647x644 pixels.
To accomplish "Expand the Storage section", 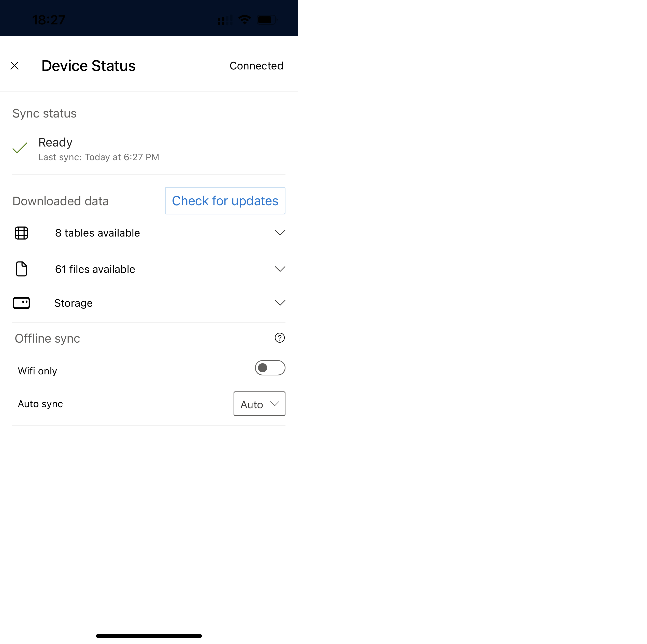I will 280,302.
